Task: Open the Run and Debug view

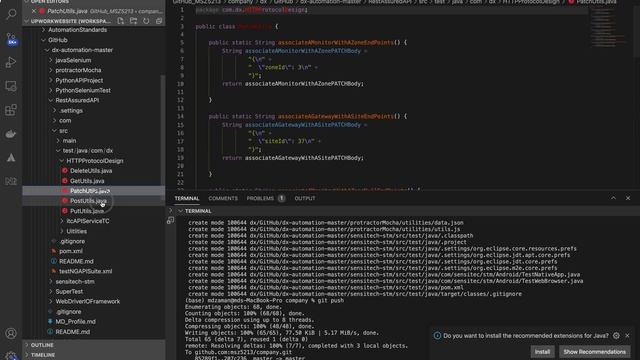Action: [11, 62]
